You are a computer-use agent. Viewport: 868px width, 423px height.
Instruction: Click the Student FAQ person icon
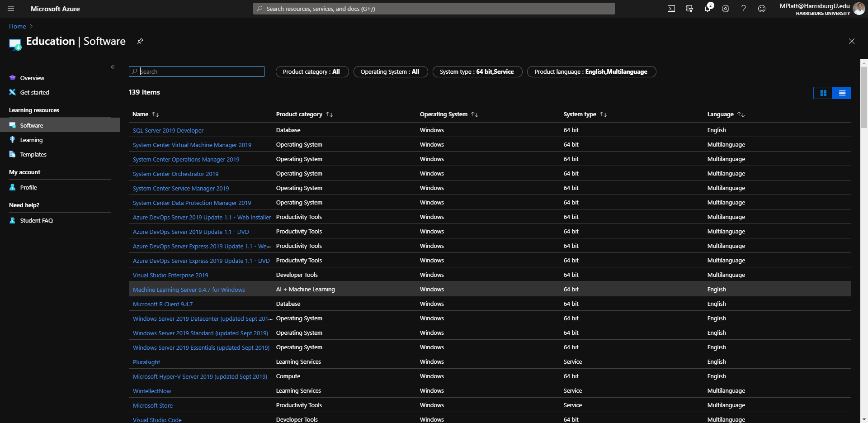[x=12, y=220]
